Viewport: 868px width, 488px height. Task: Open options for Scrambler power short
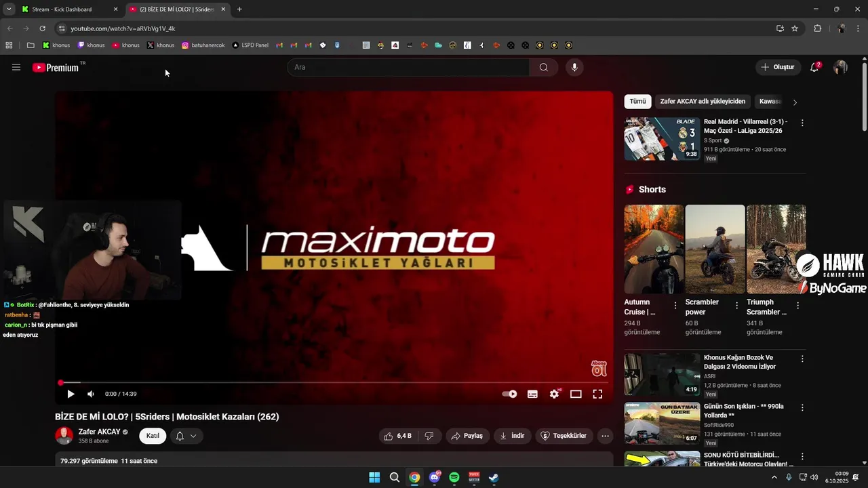point(736,306)
